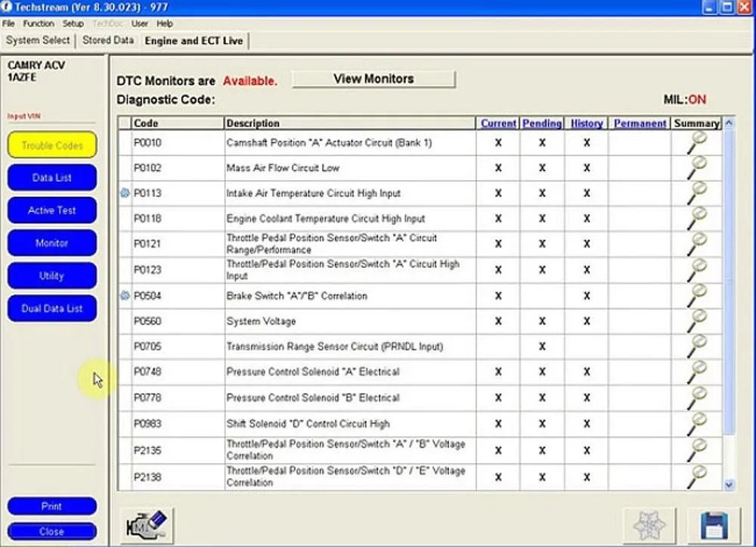Open the Data List panel
The width and height of the screenshot is (756, 547).
click(x=52, y=178)
